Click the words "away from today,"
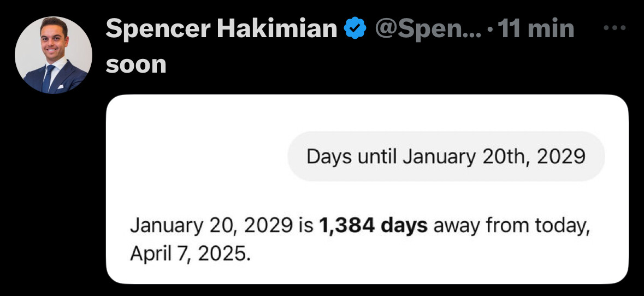This screenshot has width=644, height=296. point(512,227)
